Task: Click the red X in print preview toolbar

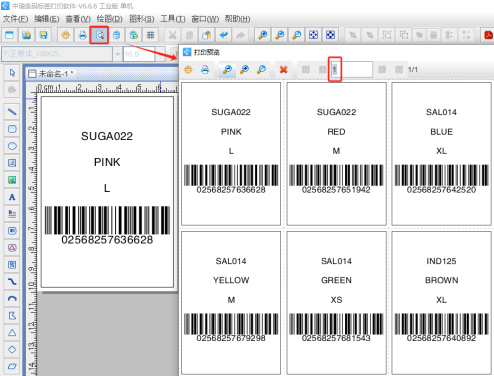Action: coord(283,69)
